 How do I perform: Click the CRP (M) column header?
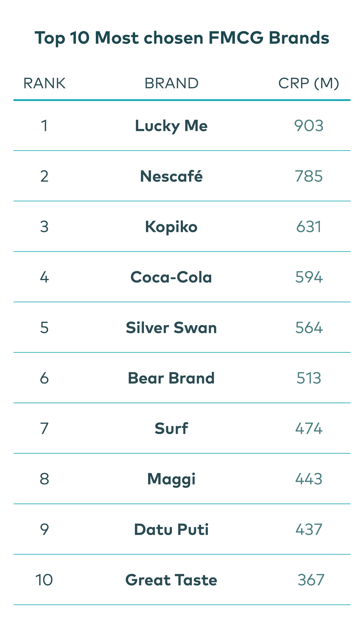[x=309, y=83]
